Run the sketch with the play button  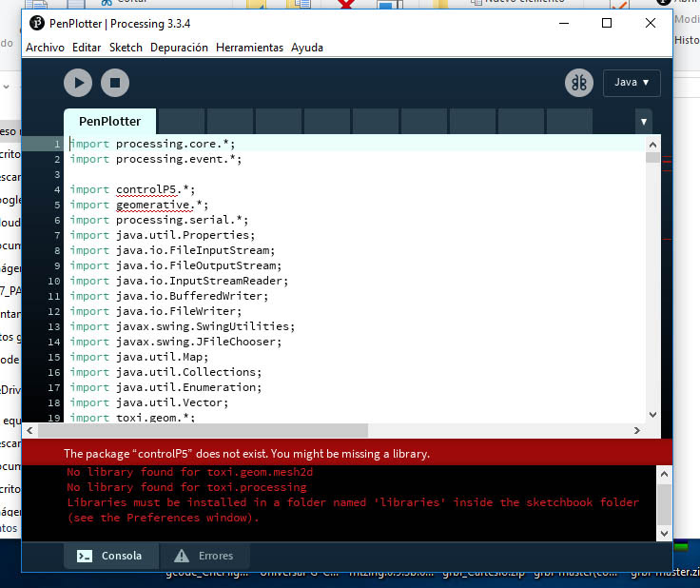[x=78, y=83]
